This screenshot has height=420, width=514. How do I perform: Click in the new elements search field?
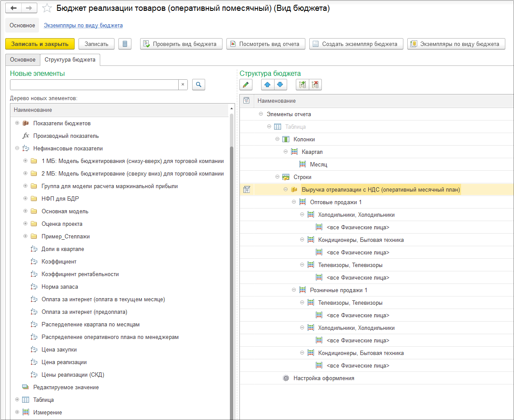click(x=94, y=85)
